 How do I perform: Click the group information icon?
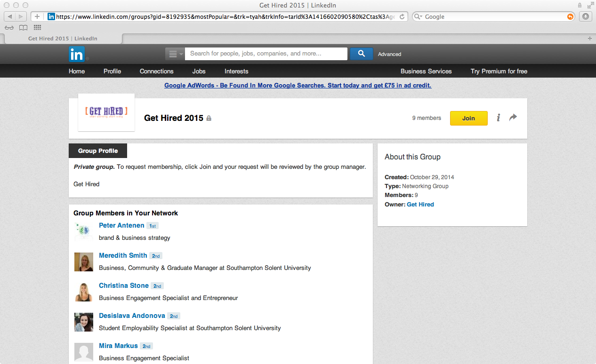(x=498, y=118)
